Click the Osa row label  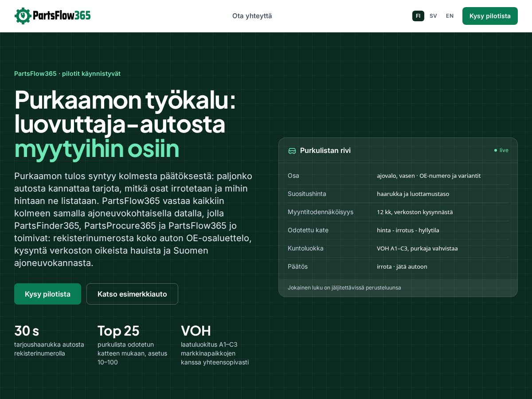click(293, 176)
